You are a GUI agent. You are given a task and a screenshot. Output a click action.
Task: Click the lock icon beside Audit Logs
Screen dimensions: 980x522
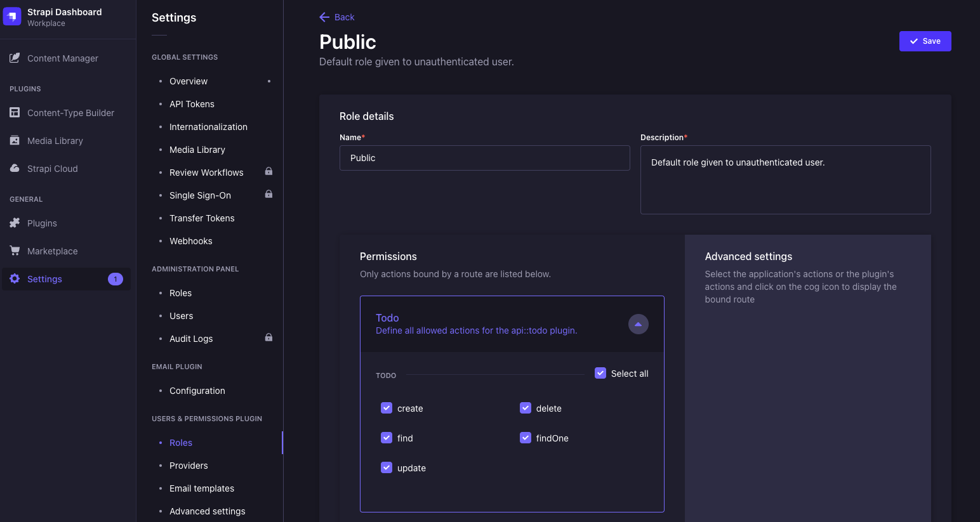coord(268,337)
